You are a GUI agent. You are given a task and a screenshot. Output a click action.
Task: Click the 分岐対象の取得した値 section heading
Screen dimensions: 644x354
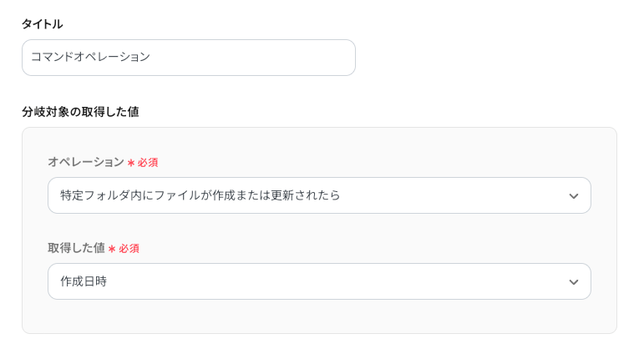click(80, 111)
